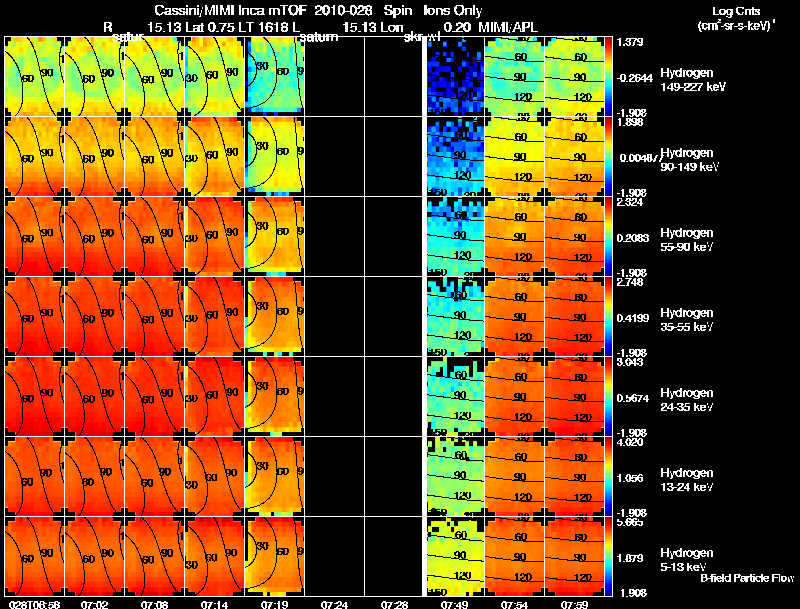Click the 'MIMI/APL' header text
The height and width of the screenshot is (609, 800).
508,28
